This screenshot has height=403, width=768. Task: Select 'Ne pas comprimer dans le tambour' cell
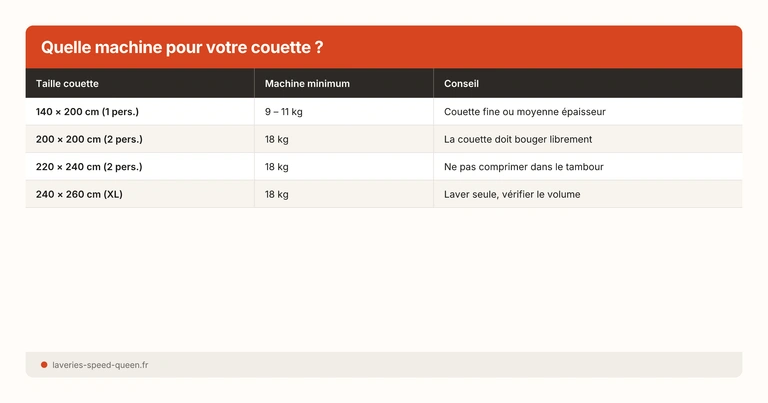click(x=524, y=167)
